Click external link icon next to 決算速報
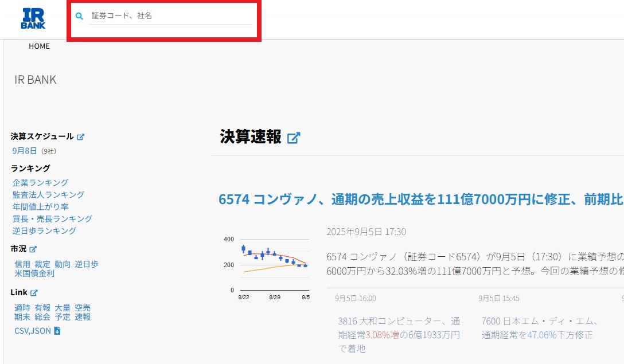This screenshot has height=364, width=624. click(x=294, y=138)
